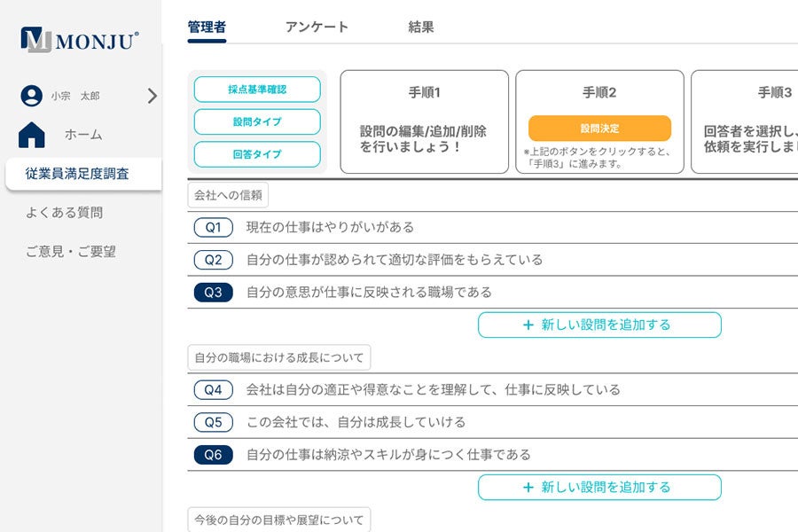Open the 結果 tab
The width and height of the screenshot is (798, 532).
pyautogui.click(x=421, y=27)
